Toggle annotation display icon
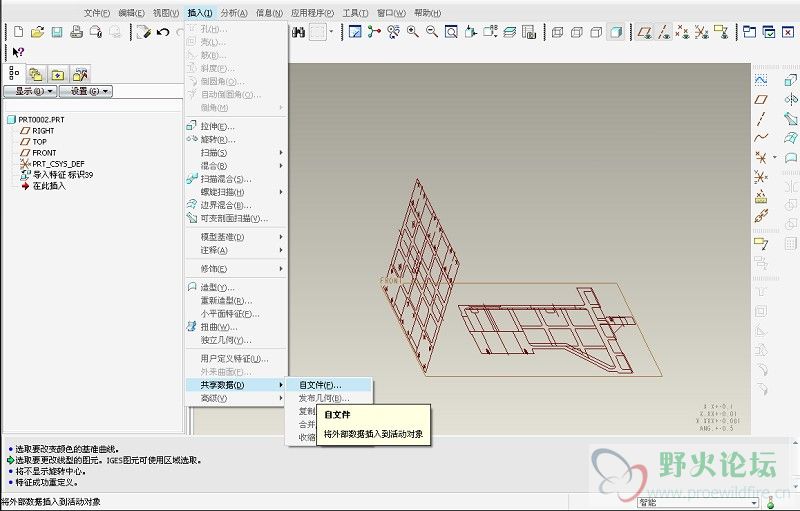 click(x=721, y=33)
